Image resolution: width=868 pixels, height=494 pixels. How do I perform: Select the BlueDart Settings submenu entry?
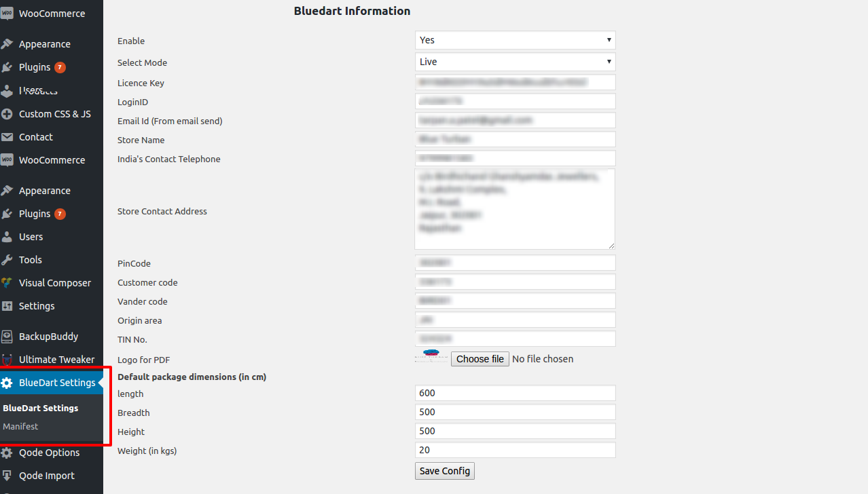(40, 408)
